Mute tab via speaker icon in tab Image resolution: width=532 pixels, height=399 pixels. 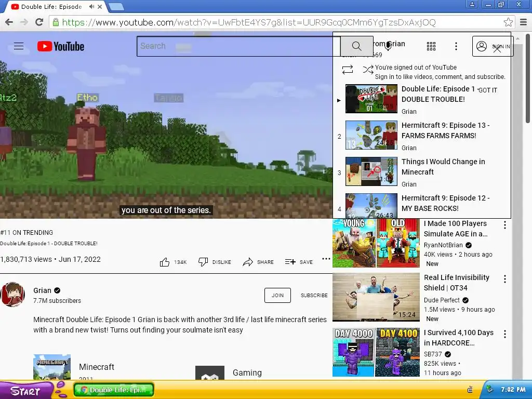(x=91, y=7)
